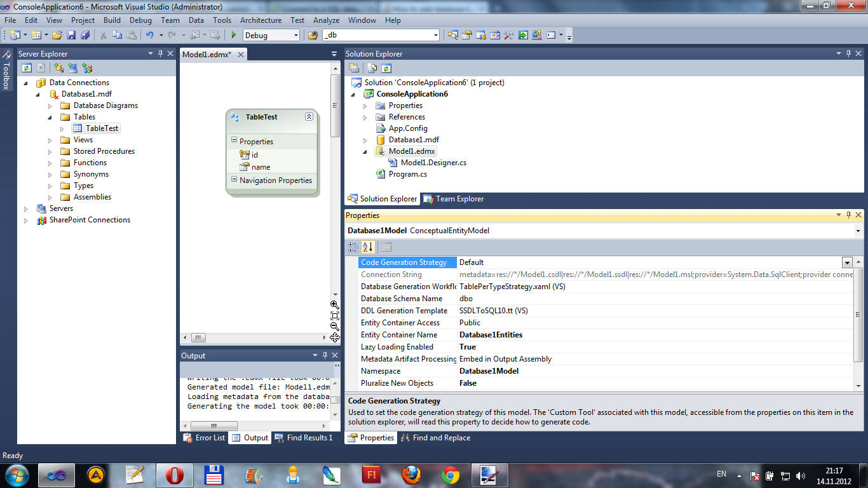
Task: Open the Windows Start menu
Action: pos(17,475)
